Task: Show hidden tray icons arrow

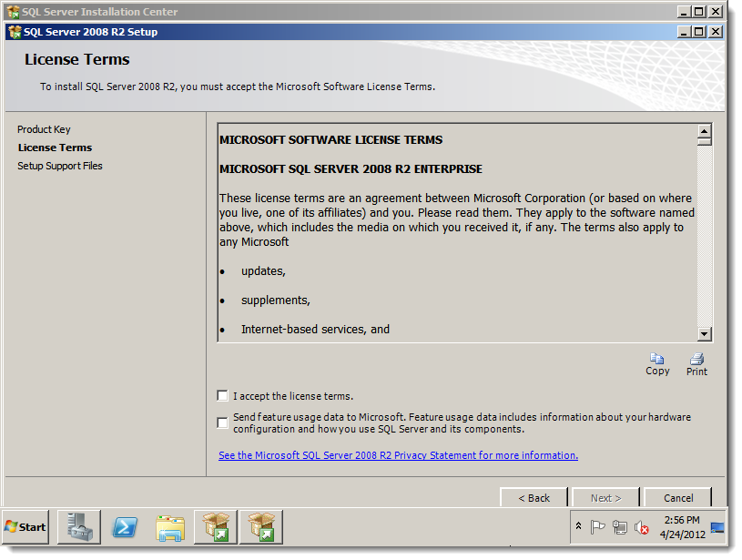Action: (x=578, y=525)
